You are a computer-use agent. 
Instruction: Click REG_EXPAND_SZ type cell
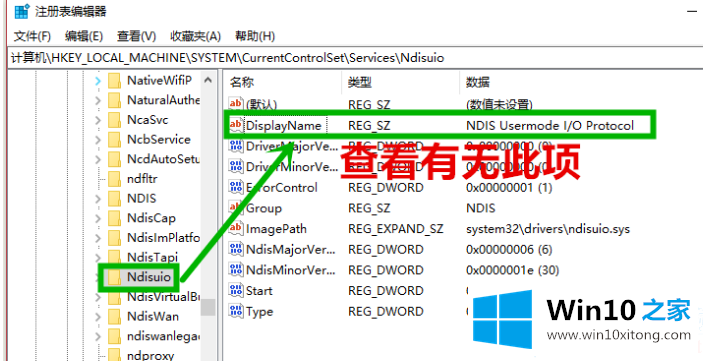click(395, 229)
